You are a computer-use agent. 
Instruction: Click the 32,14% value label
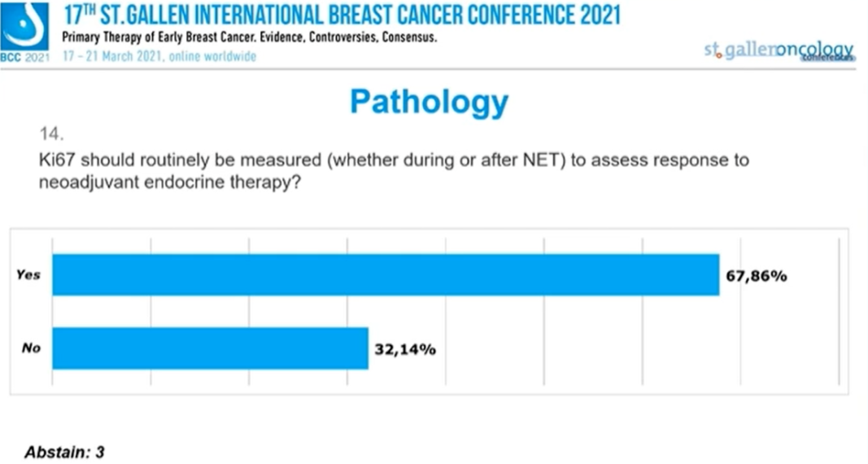click(405, 349)
